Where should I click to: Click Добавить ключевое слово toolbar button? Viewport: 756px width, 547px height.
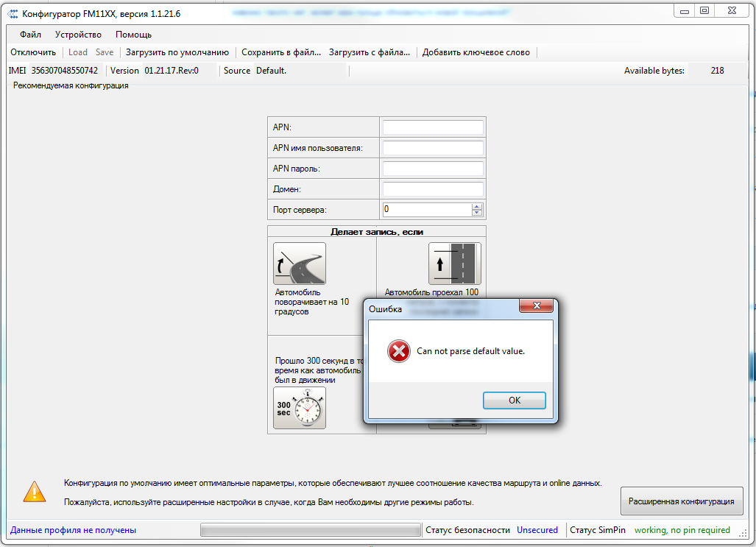coord(476,52)
